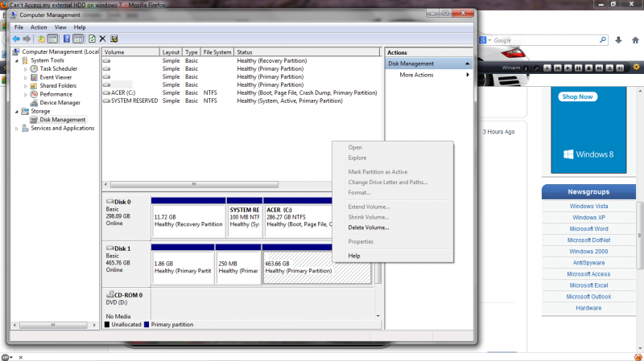The width and height of the screenshot is (644, 361).
Task: Open the Google search engine dropdown arrow
Action: [489, 40]
